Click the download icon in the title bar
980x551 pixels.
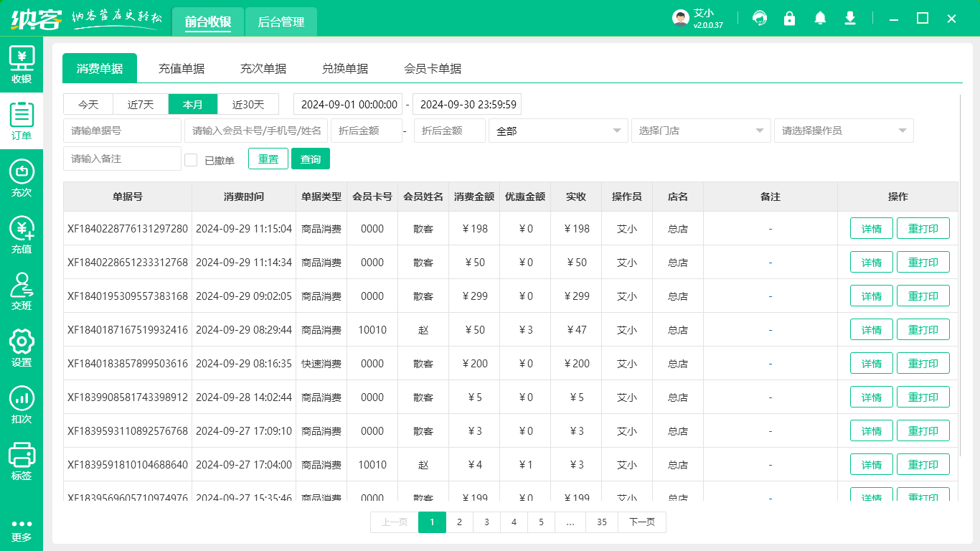(850, 18)
